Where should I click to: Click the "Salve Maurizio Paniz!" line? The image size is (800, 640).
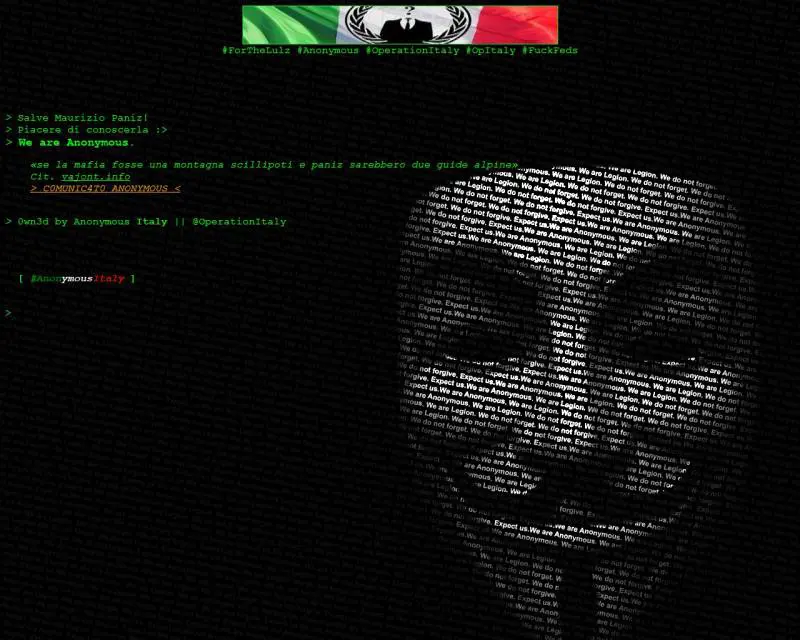[x=77, y=118]
